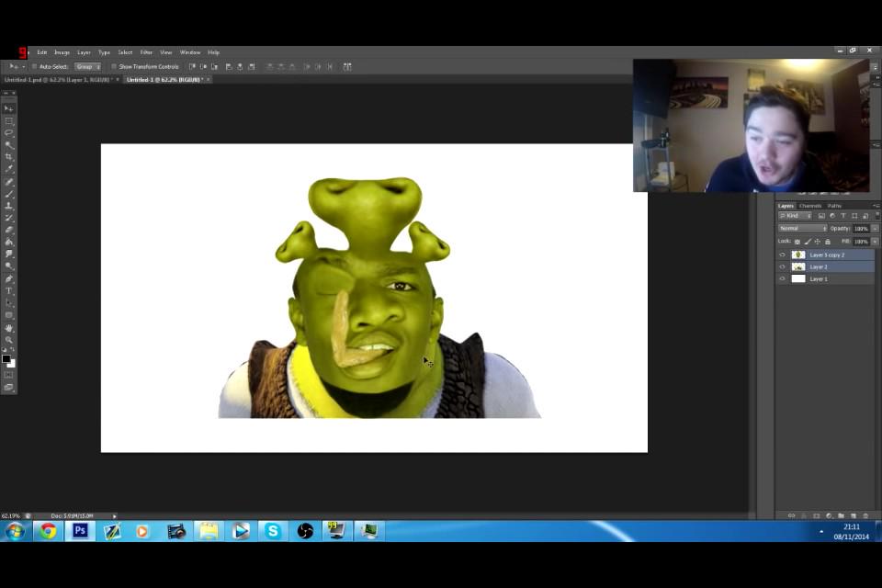Select the History Brush tool
882x588 pixels.
pos(9,218)
